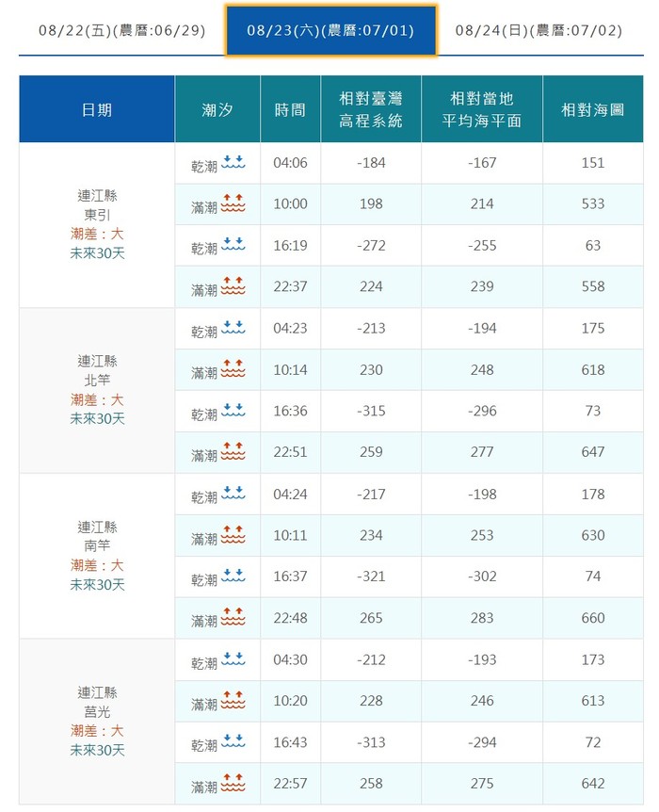Click high tide icon for 東引 10:00
The image size is (659, 812).
pos(233,204)
